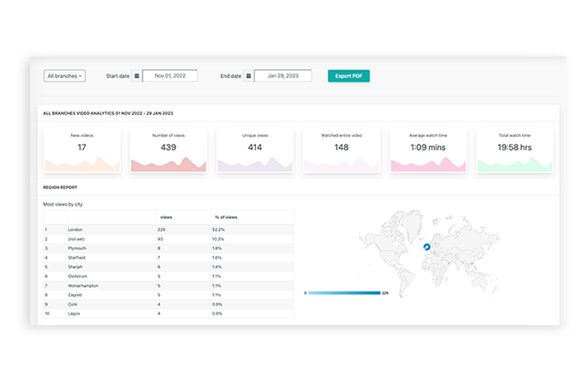This screenshot has height=375, width=588.
Task: Click the Sheffield city row
Action: pyautogui.click(x=169, y=258)
